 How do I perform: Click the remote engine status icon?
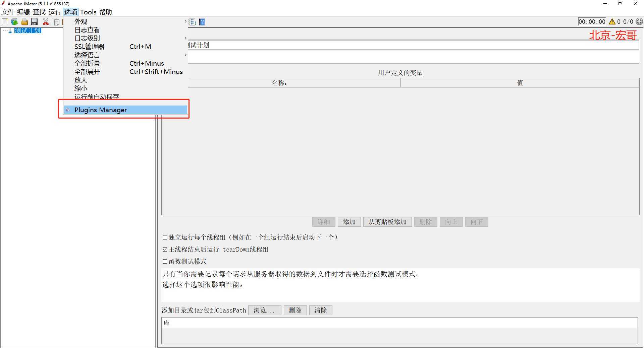coord(639,21)
